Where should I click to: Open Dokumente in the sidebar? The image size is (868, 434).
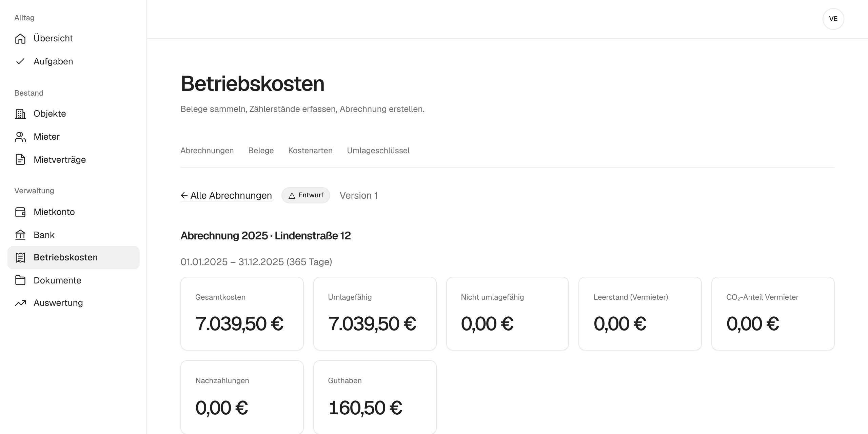(74, 280)
